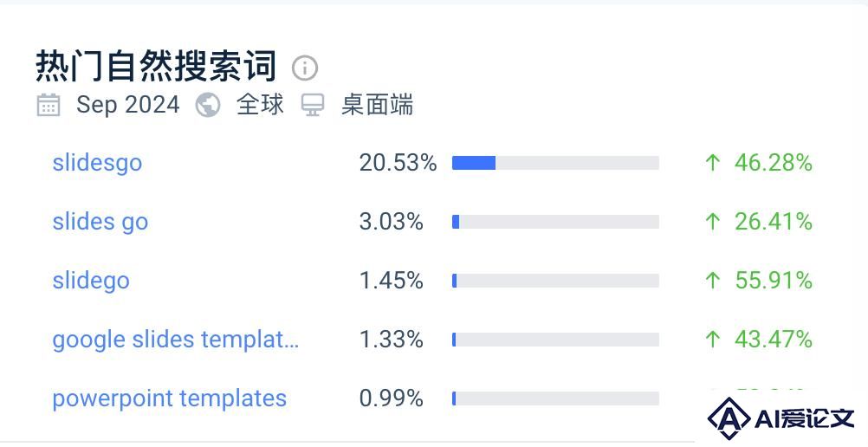Screen dimensions: 868x447
Task: Open the google slides templat… keyword link
Action: pos(176,340)
